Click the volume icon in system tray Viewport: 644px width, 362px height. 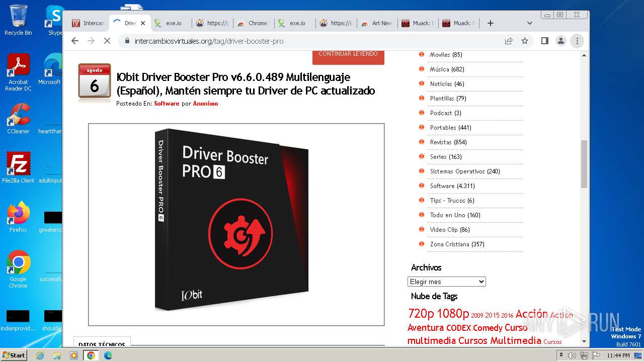pos(572,355)
